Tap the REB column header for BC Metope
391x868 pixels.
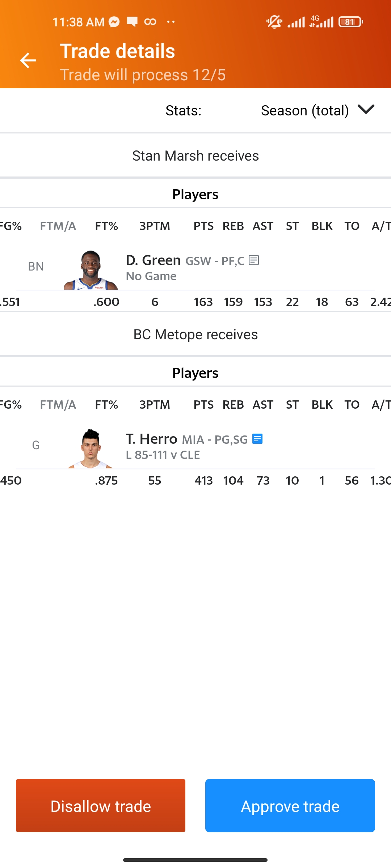tap(233, 405)
